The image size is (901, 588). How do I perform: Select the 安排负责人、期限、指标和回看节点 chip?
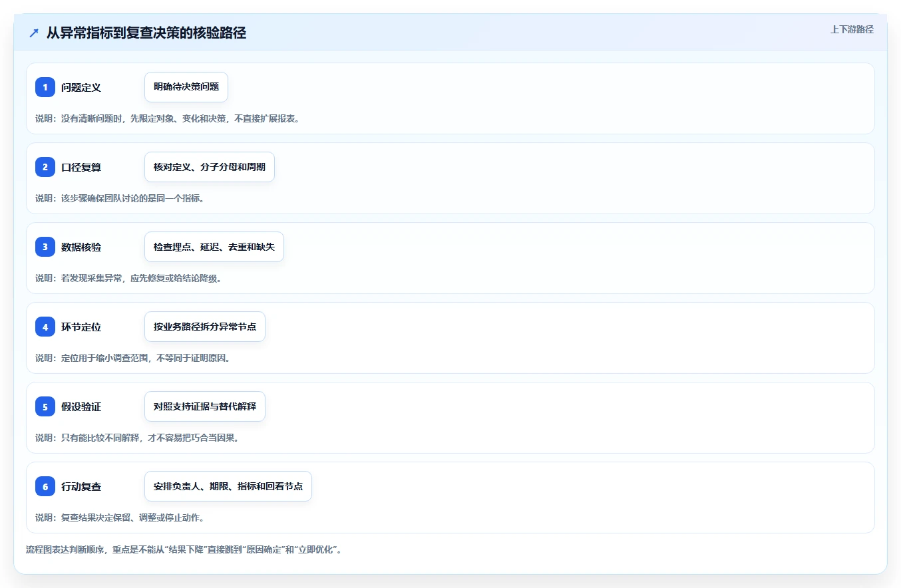pos(228,486)
